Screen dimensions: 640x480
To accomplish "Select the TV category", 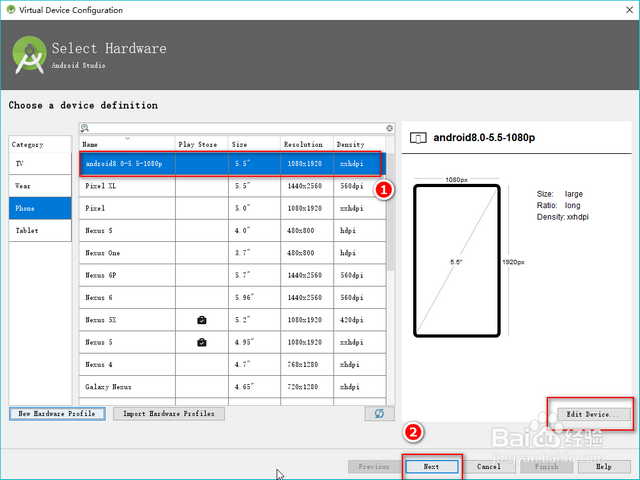I will coord(40,164).
